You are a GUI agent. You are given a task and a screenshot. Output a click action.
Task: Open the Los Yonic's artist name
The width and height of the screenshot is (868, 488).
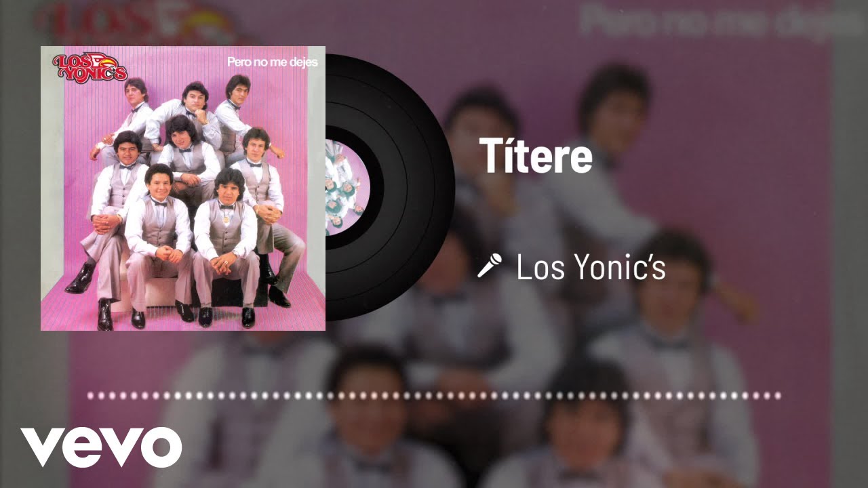[x=591, y=267]
